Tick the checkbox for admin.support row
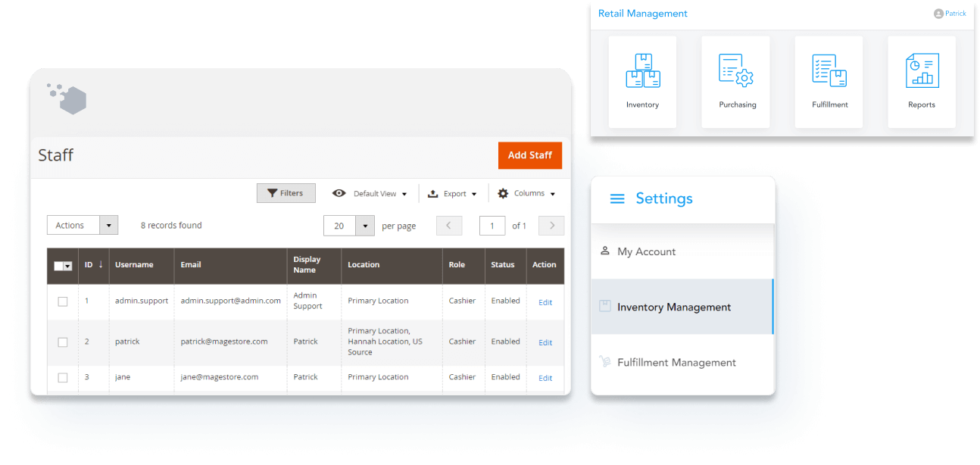This screenshot has width=980, height=465. tap(63, 301)
